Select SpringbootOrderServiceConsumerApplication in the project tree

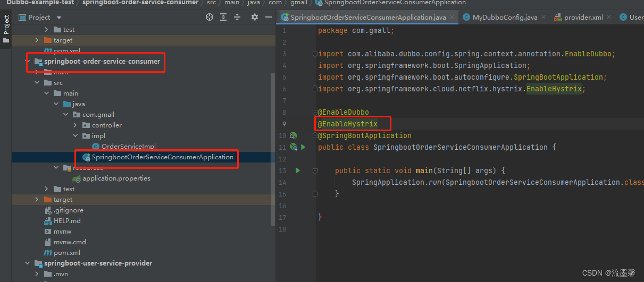click(163, 157)
